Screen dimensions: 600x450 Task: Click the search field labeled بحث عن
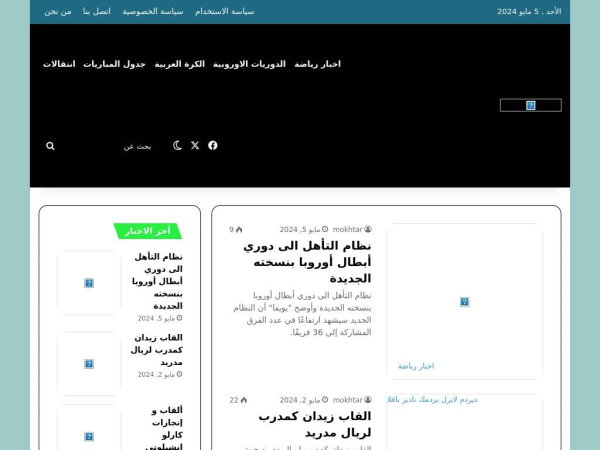110,146
